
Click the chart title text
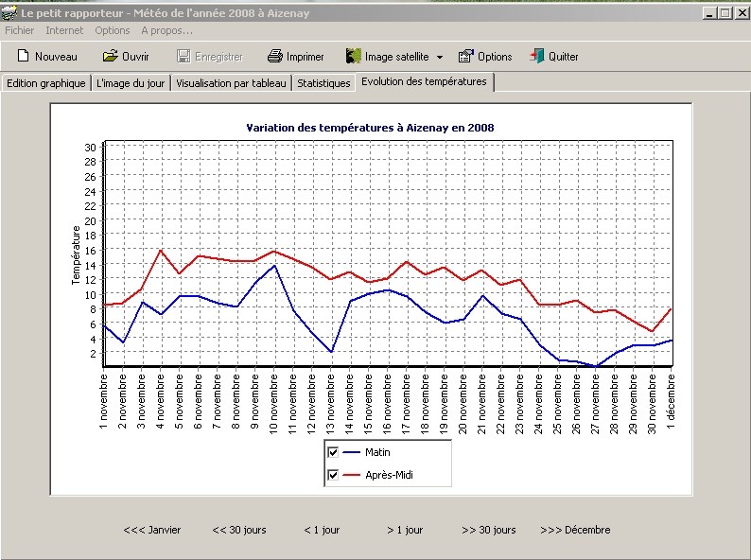(x=370, y=128)
